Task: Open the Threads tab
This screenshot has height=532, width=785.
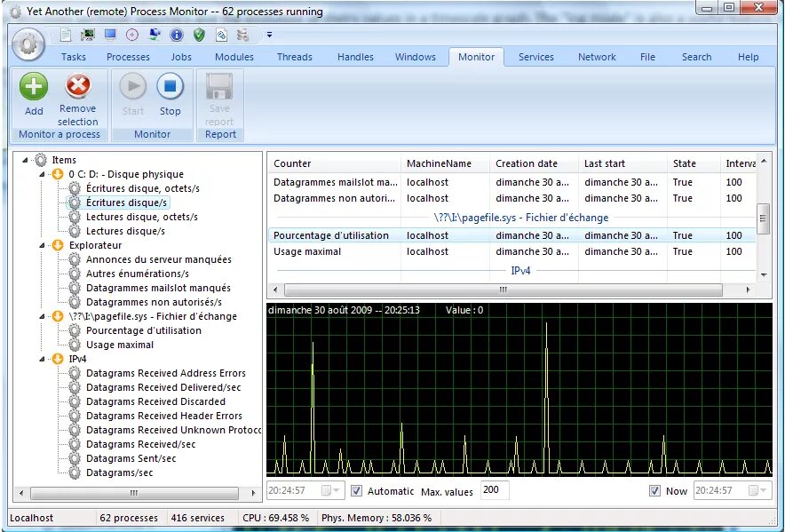Action: pyautogui.click(x=295, y=57)
